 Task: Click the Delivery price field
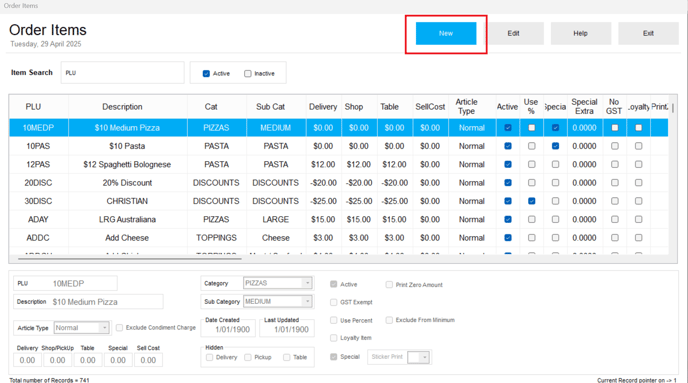click(27, 360)
